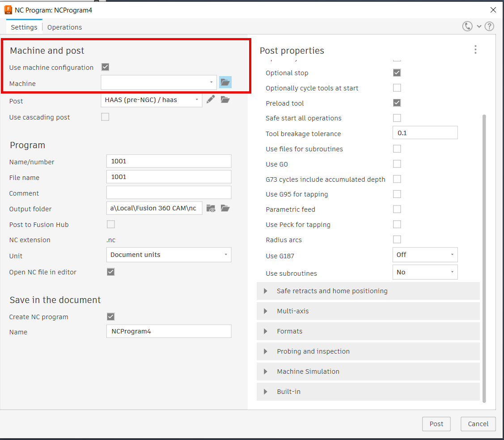Check Use files for subroutines
This screenshot has width=504, height=440.
tap(397, 149)
